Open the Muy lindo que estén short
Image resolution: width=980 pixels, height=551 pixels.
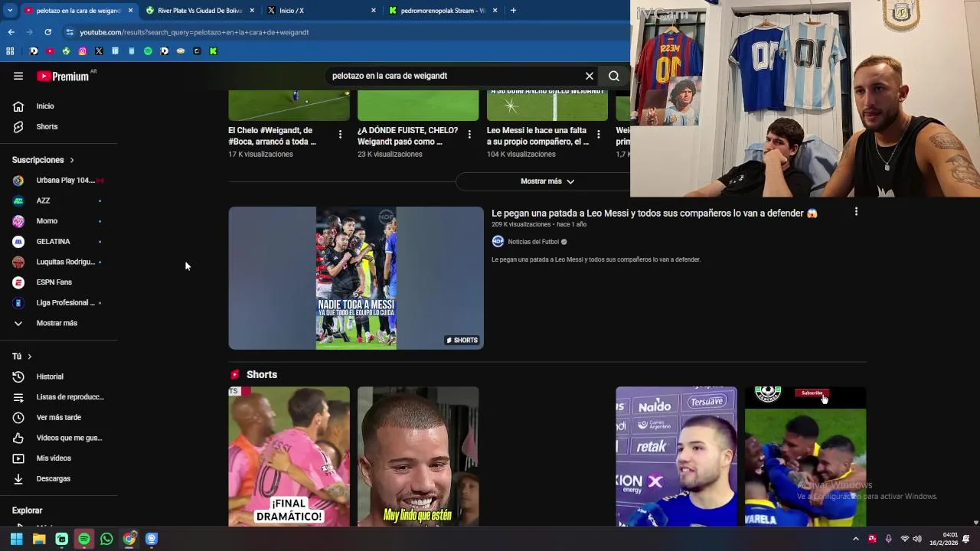418,456
